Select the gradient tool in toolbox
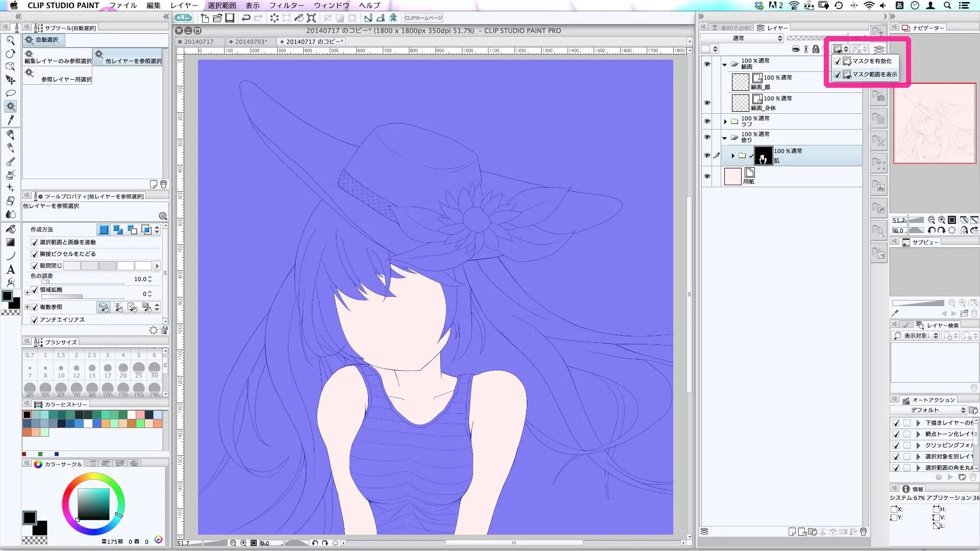980x551 pixels. point(10,242)
